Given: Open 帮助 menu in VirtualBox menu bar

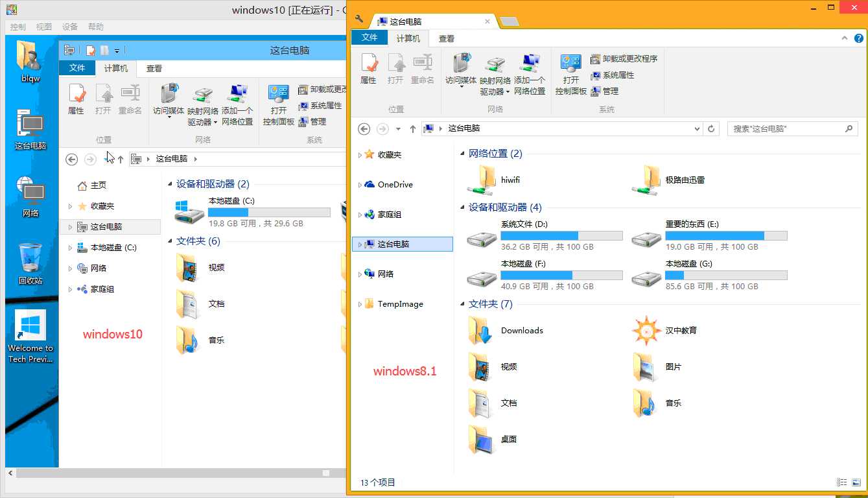Looking at the screenshot, I should coord(96,27).
